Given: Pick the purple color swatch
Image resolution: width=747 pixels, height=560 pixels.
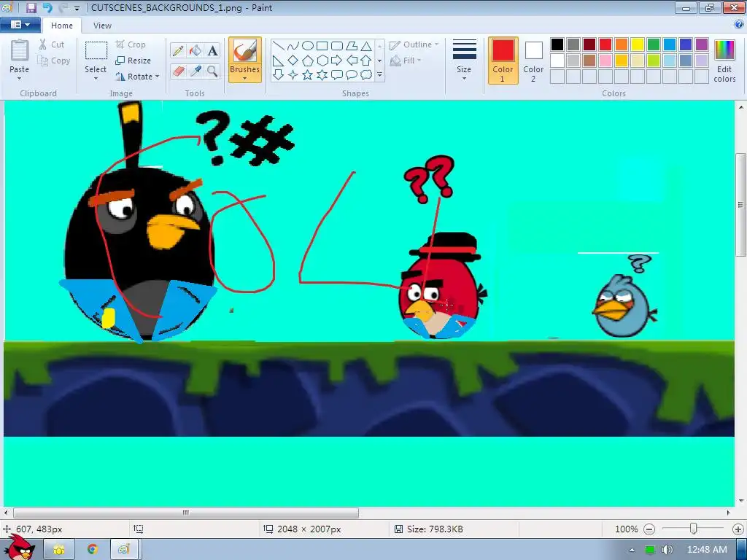Looking at the screenshot, I should pos(702,44).
